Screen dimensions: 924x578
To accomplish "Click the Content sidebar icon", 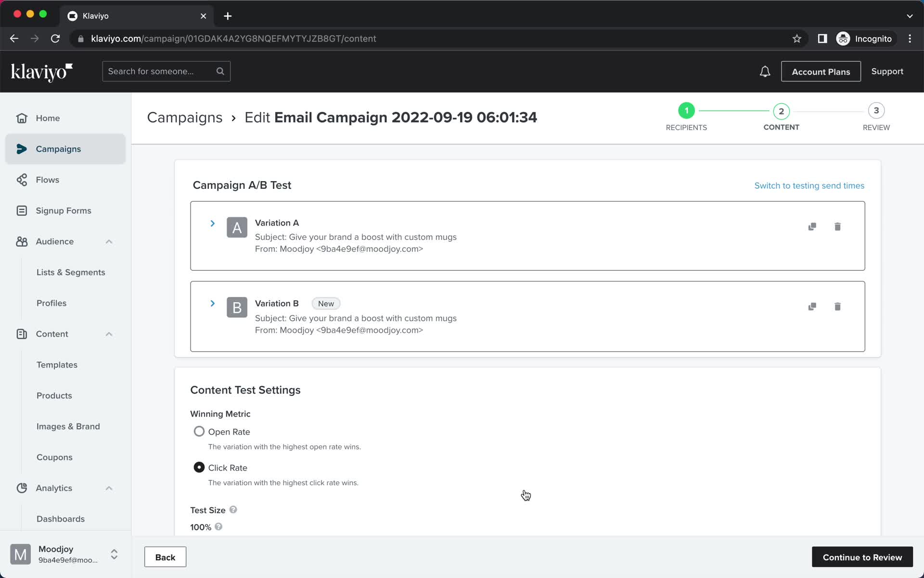I will click(x=21, y=334).
